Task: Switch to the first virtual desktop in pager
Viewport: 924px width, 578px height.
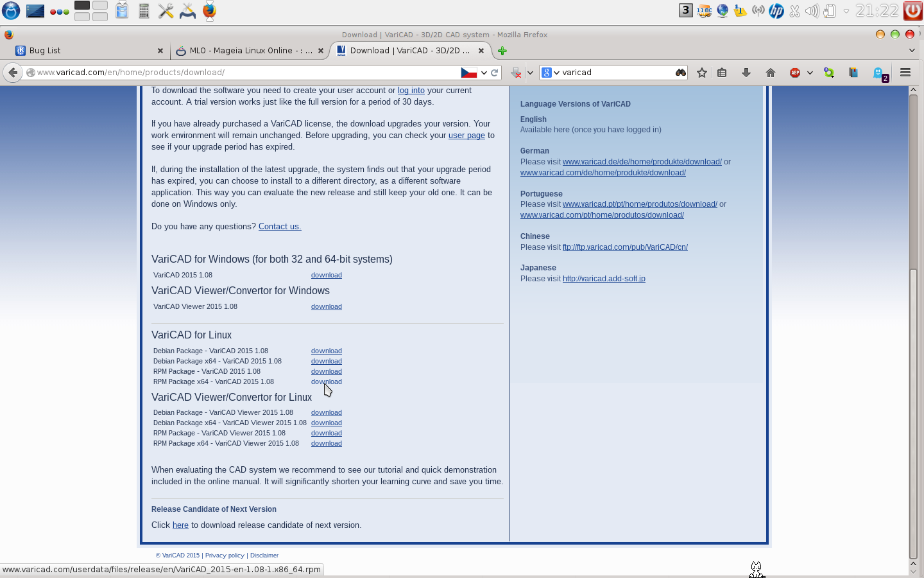Action: 82,6
